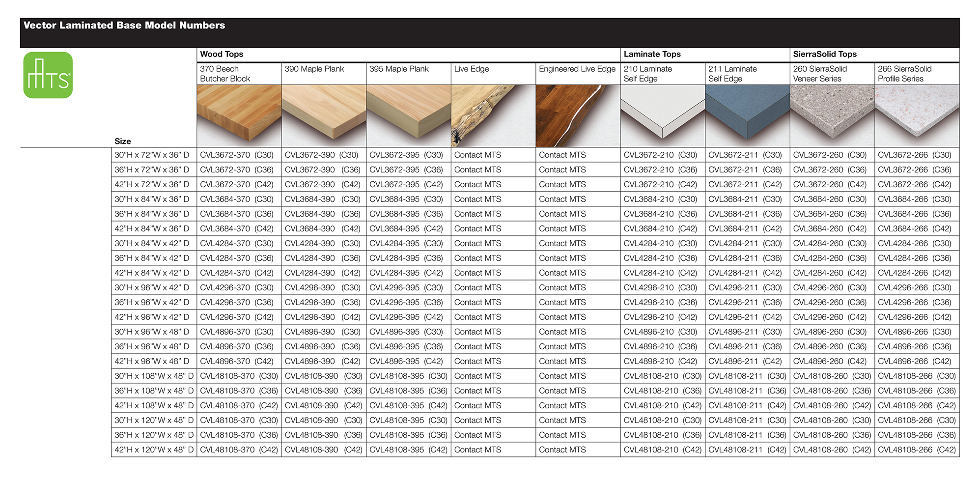
Task: Open the Live Edge wood sample image
Action: 494,116
